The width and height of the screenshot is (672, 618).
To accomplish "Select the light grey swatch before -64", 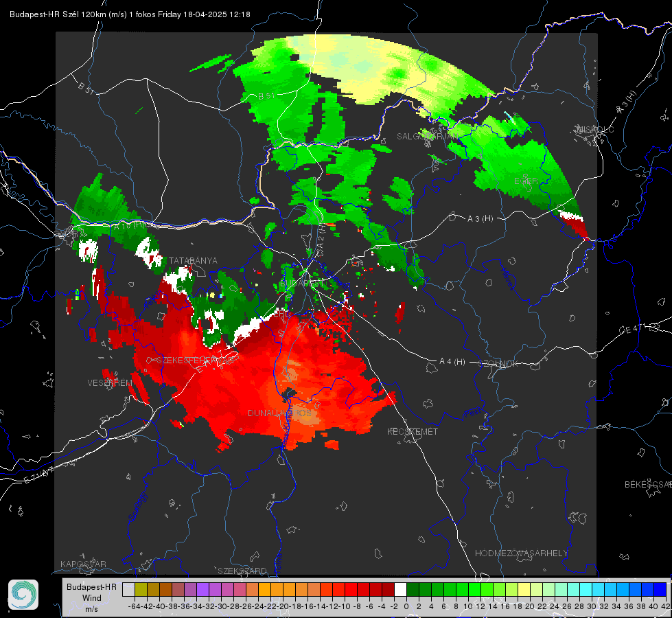I will [128, 590].
